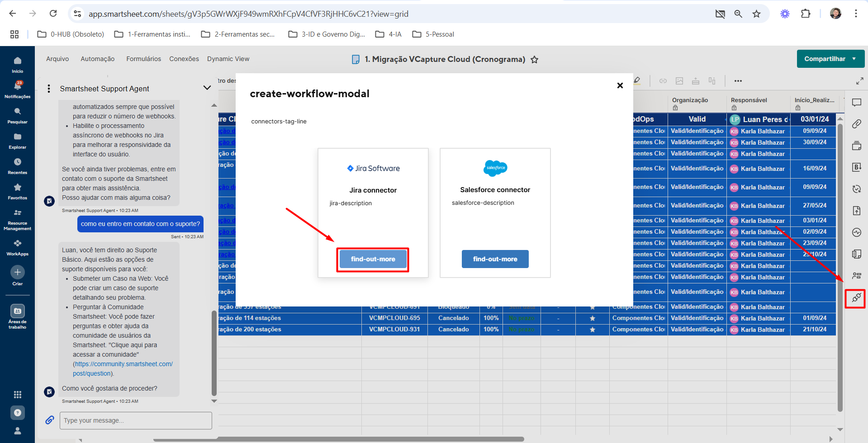Click insert image toolbar icon

pos(679,81)
